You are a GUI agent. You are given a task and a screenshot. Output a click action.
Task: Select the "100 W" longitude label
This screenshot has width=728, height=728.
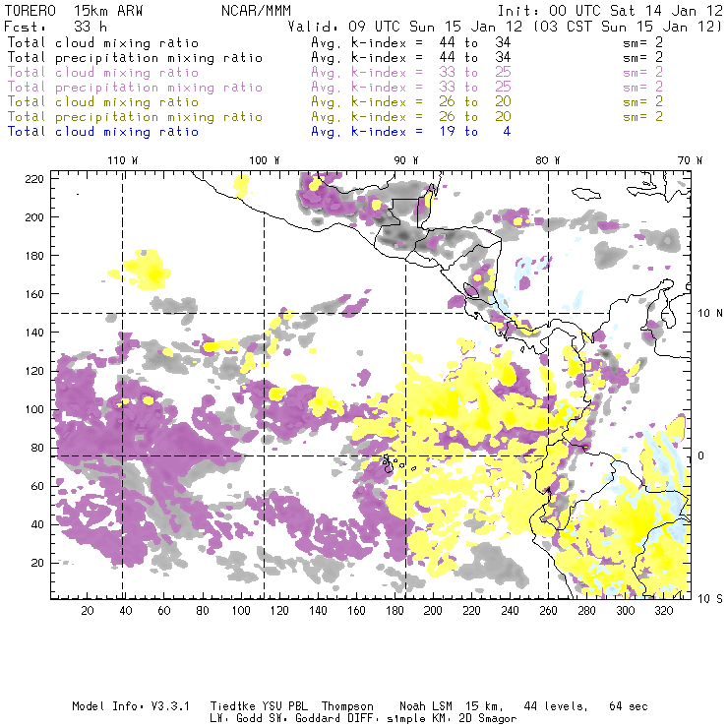pos(265,160)
